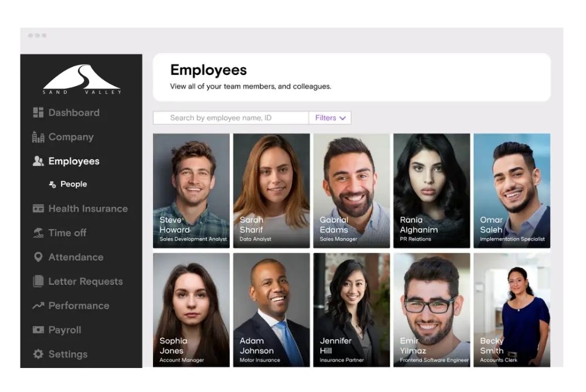This screenshot has height=392, width=586.
Task: Click the Employees people icon
Action: tap(38, 161)
